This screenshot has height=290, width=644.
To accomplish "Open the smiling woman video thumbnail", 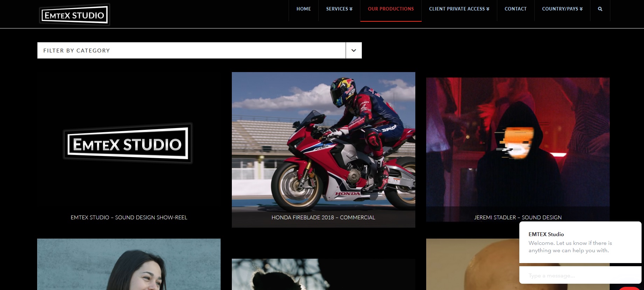I will coord(129,264).
